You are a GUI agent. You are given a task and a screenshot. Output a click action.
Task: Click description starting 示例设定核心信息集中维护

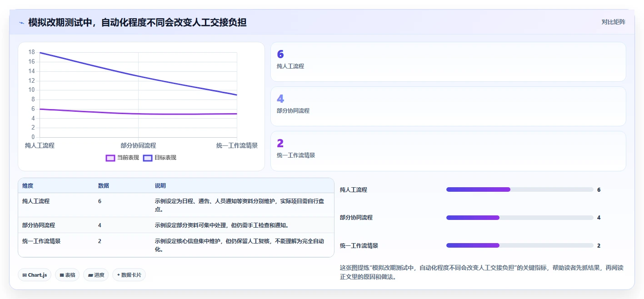pyautogui.click(x=240, y=245)
